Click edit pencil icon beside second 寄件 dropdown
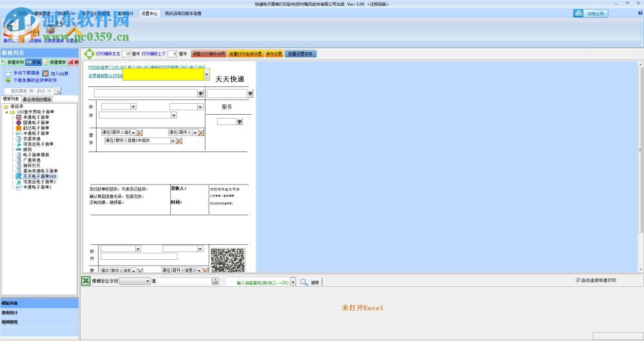Image resolution: width=644 pixels, height=341 pixels. coord(201,132)
